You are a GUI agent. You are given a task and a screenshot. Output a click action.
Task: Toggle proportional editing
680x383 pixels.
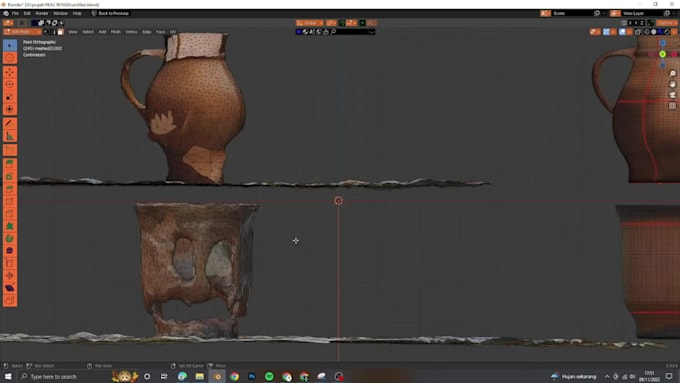[x=362, y=23]
